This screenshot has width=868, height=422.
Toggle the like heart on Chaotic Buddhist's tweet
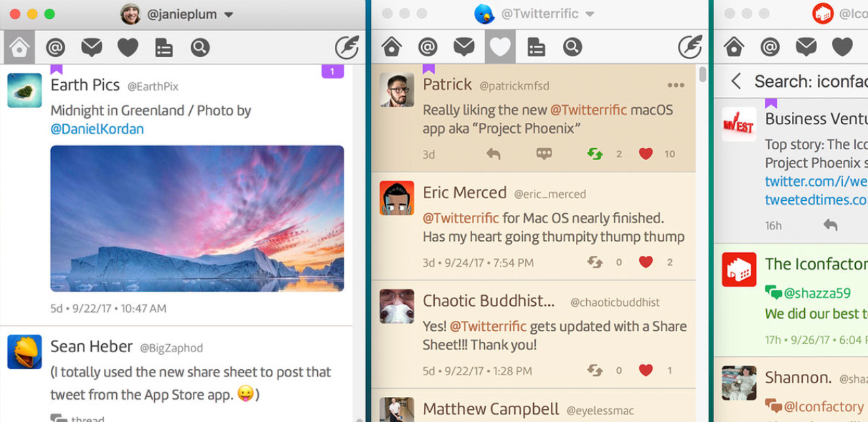click(x=646, y=370)
